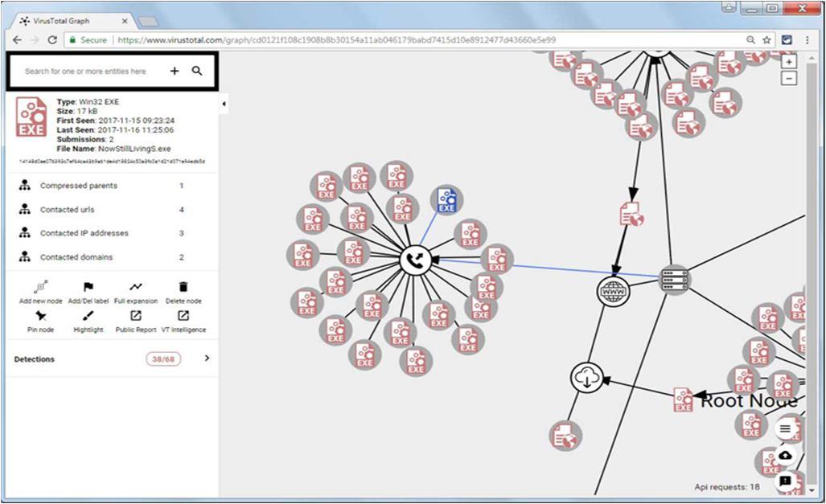
Task: Select the cloud download node
Action: (586, 378)
